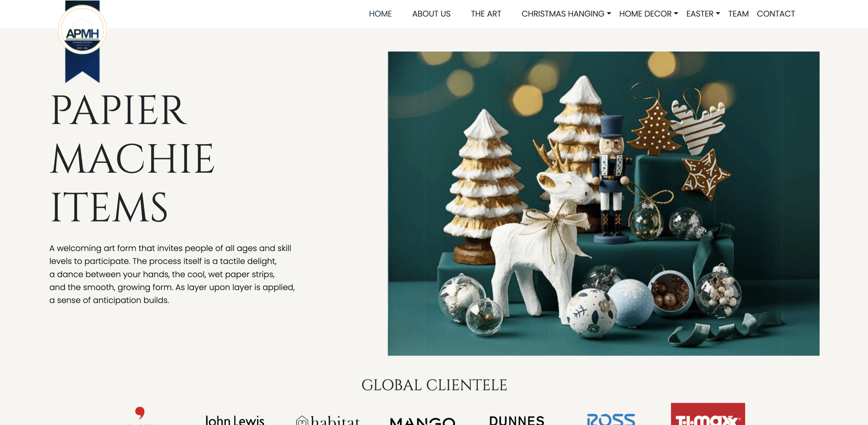
Task: Open the About Us page
Action: 431,14
